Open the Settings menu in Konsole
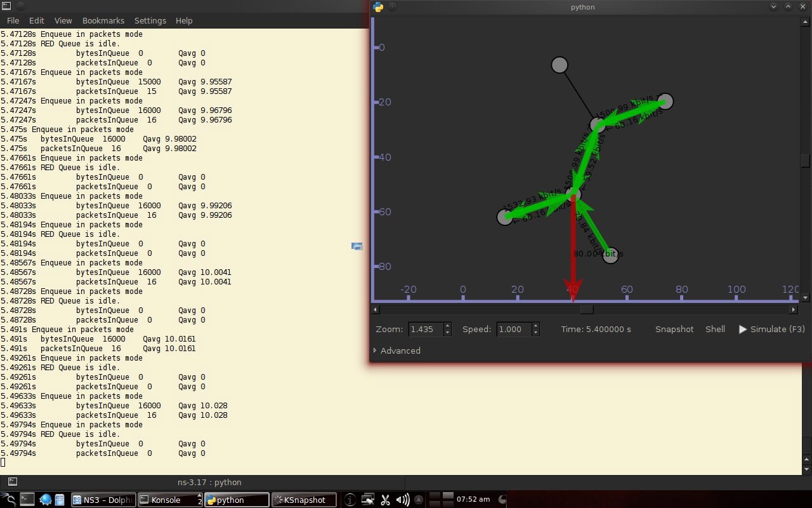This screenshot has width=812, height=508. coord(150,20)
